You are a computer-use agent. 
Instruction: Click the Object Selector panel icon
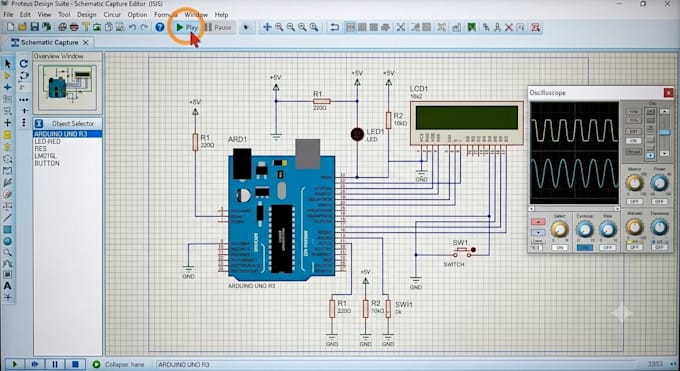coord(39,124)
